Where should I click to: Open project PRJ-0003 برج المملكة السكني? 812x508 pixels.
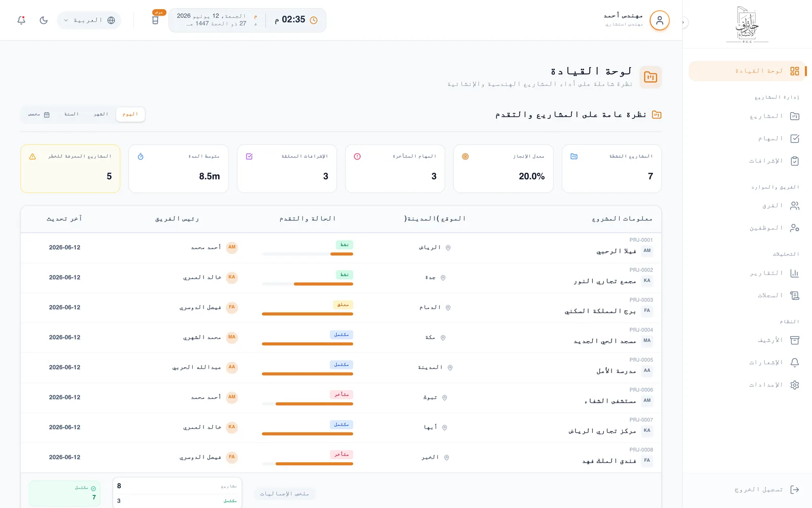pos(341,308)
